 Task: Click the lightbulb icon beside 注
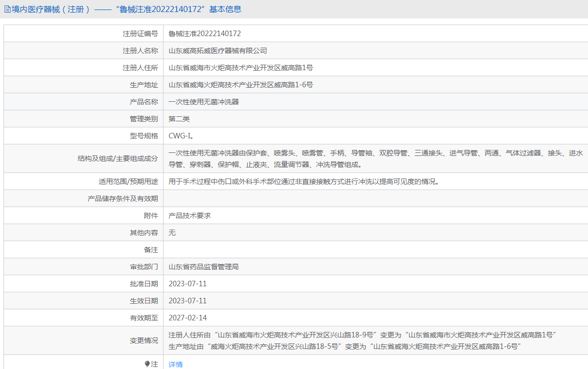tap(147, 364)
